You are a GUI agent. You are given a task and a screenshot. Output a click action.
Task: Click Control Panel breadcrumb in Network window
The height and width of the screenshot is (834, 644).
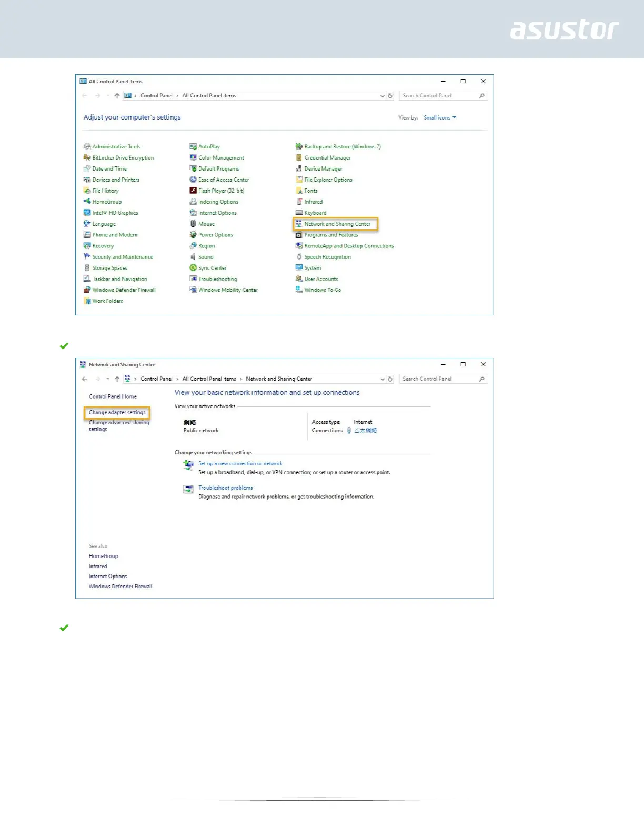pos(156,379)
